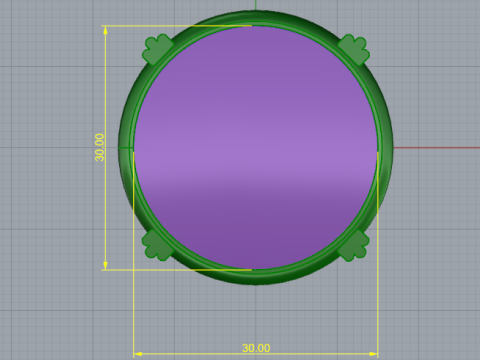Select the lower-right green prong

tap(354, 245)
